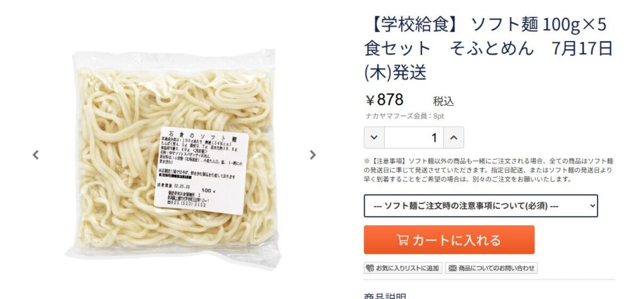Click the heart icon for favorites
Screen dimensions: 644x299
(x=370, y=268)
